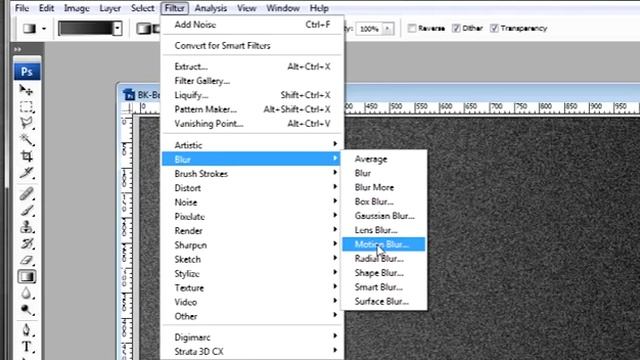Image resolution: width=640 pixels, height=360 pixels.
Task: Open the Window menu
Action: coord(283,8)
